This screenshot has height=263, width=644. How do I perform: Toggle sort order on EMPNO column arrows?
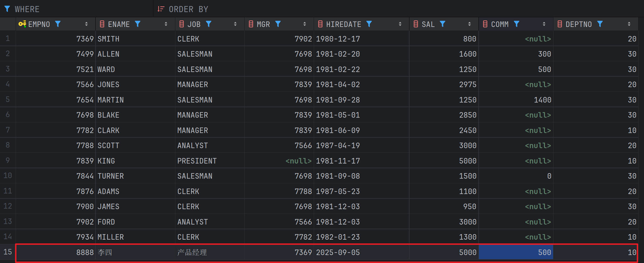coord(86,24)
